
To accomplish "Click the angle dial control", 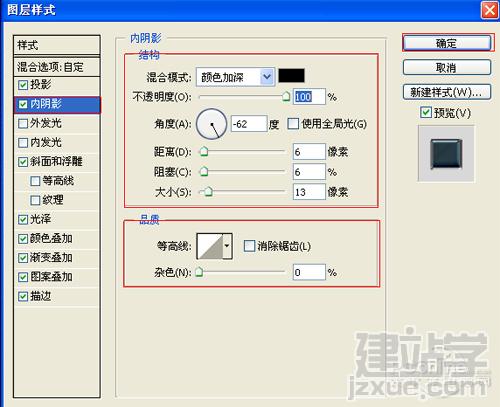I will pyautogui.click(x=212, y=124).
